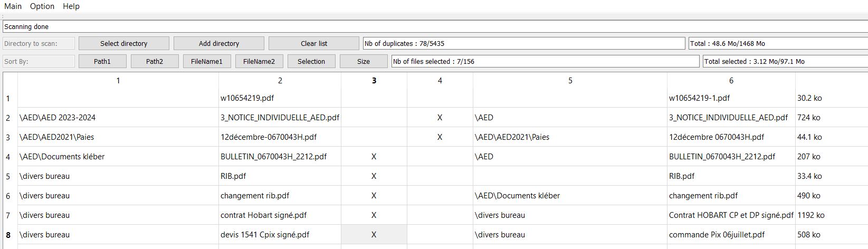868x249 pixels.
Task: Sort duplicates by Size
Action: pos(364,61)
